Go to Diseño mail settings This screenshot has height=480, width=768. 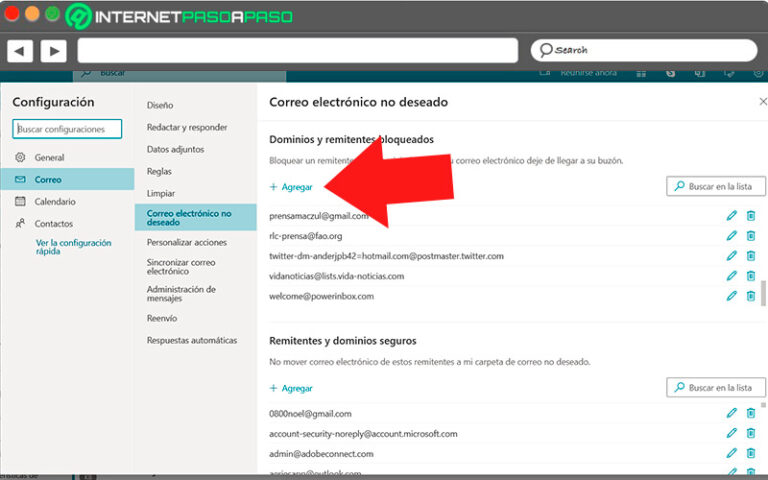click(x=160, y=105)
